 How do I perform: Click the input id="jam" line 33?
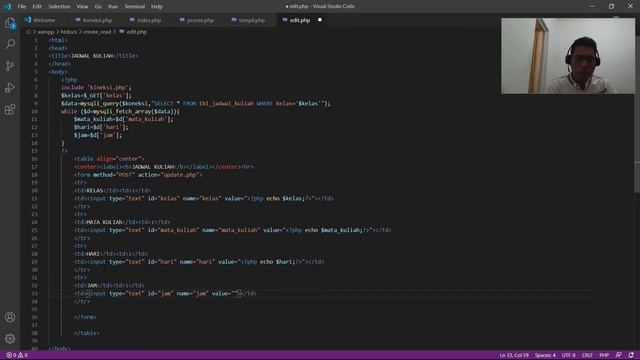click(x=165, y=293)
